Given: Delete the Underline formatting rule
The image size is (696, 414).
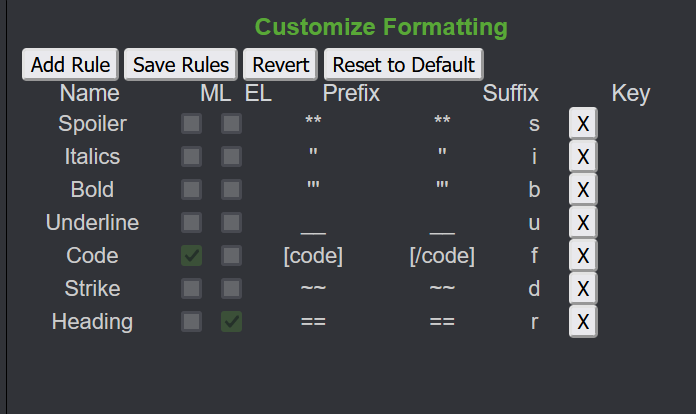Looking at the screenshot, I should [x=583, y=223].
